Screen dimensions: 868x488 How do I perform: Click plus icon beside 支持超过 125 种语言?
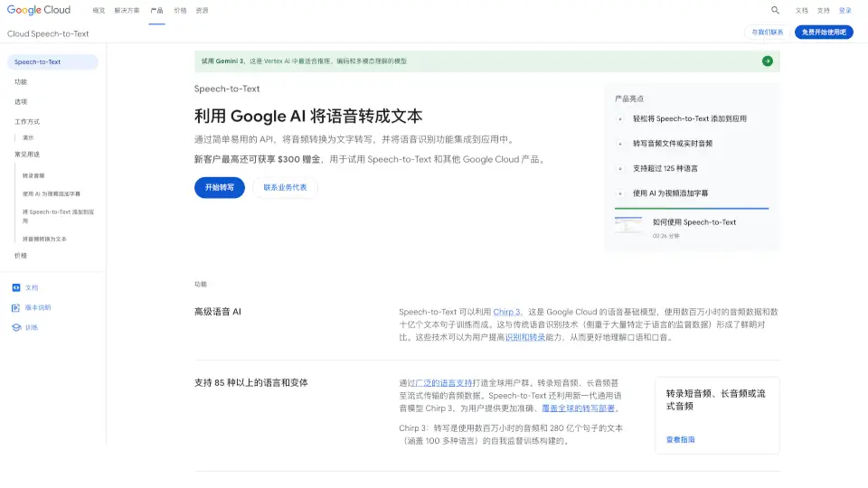620,168
